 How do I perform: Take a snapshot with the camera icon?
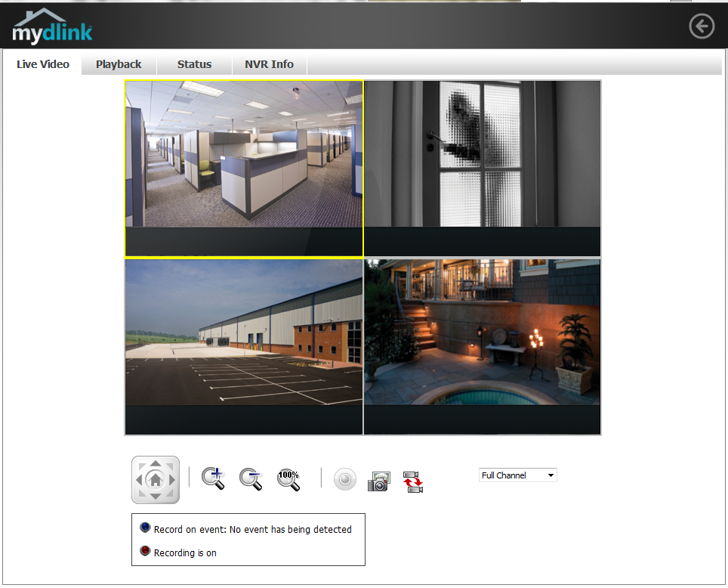(378, 481)
